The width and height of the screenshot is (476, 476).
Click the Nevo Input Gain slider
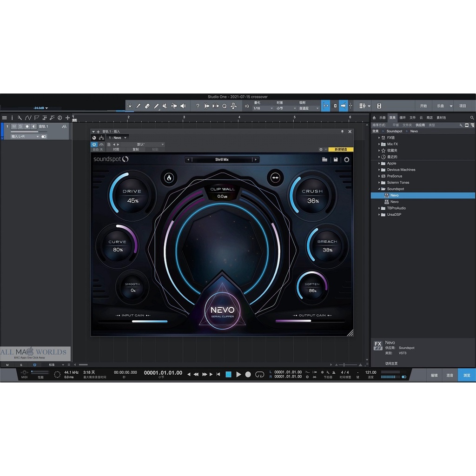pos(133,321)
